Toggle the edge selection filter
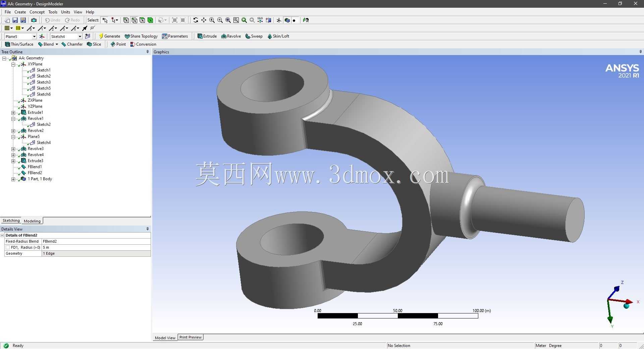644x349 pixels. click(134, 20)
